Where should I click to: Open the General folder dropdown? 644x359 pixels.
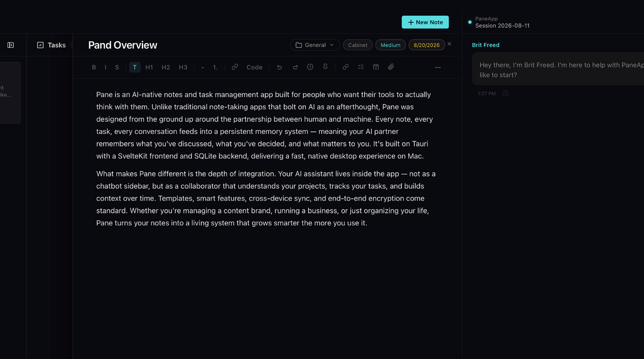[x=315, y=45]
